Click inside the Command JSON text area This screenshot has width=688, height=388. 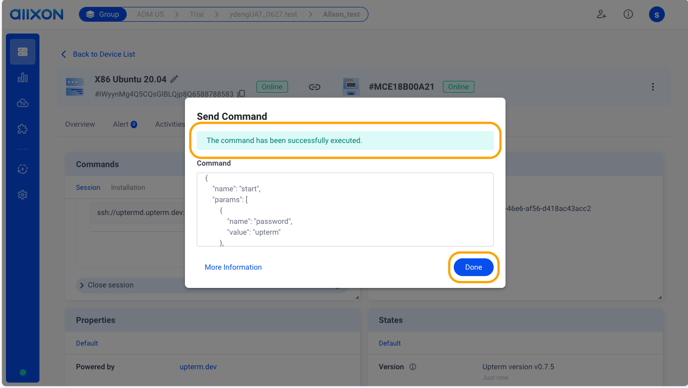pos(345,209)
